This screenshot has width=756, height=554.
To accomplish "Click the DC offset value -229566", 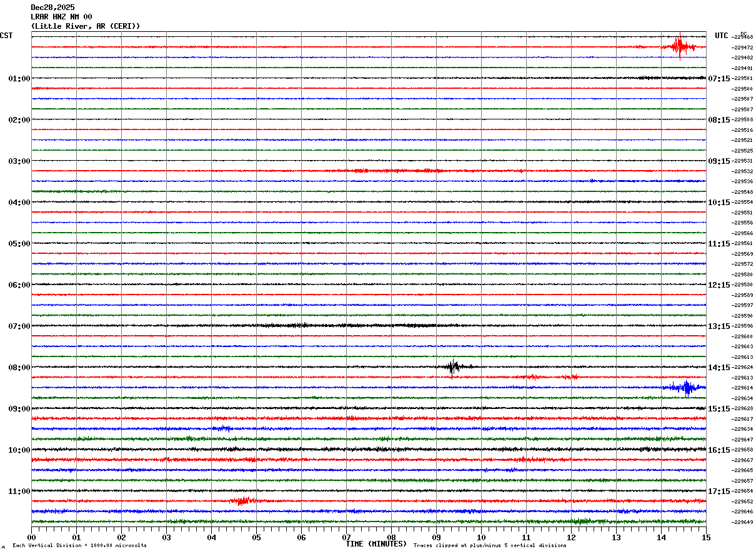I will [x=742, y=233].
